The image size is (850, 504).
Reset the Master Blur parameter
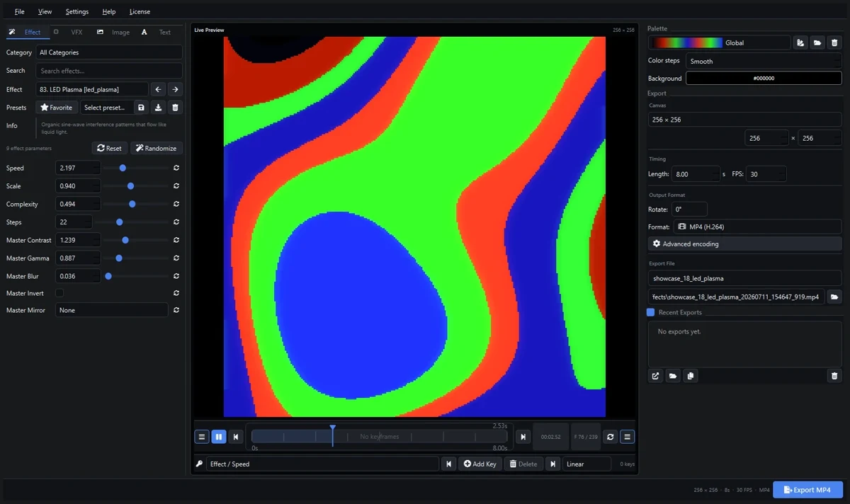pyautogui.click(x=176, y=276)
